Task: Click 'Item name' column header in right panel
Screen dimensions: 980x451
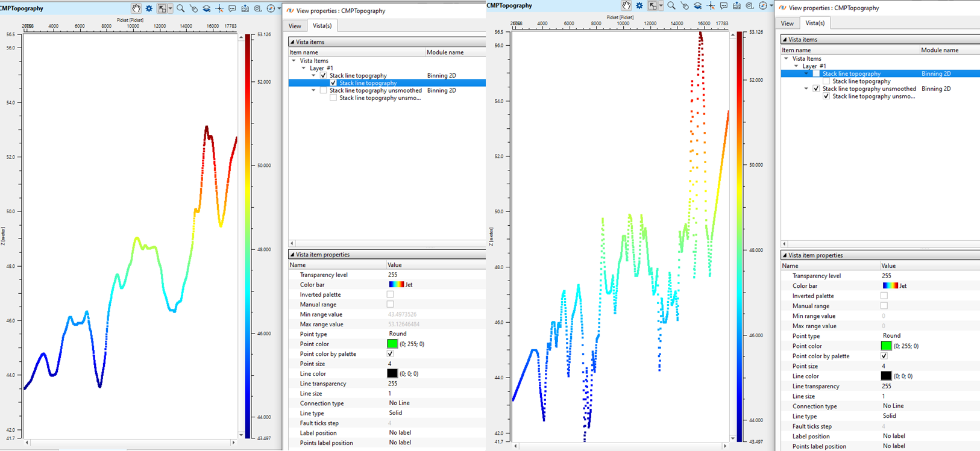Action: coord(796,50)
